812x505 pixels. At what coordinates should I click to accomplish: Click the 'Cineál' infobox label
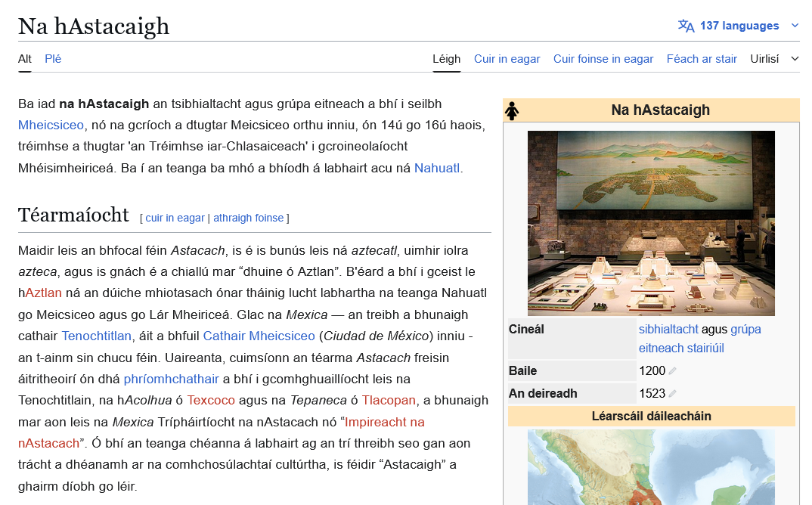tap(526, 329)
